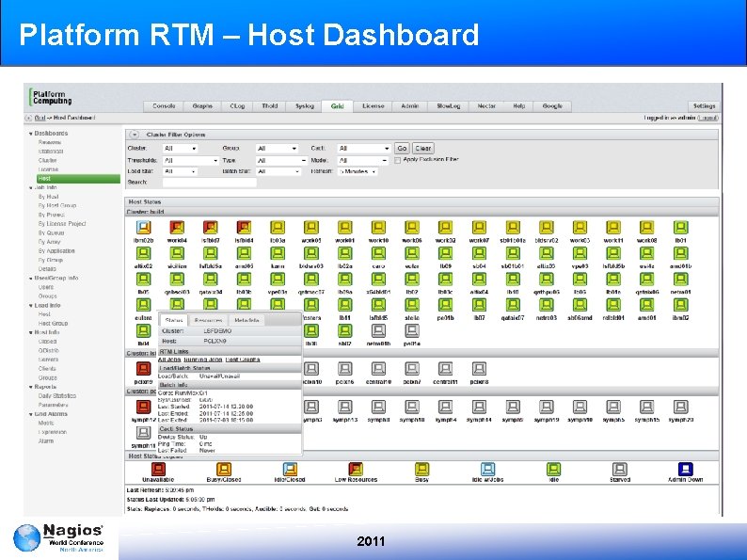Screen dimensions: 747x560
Task: Open the vpw03 host icon
Action: pyautogui.click(x=580, y=253)
